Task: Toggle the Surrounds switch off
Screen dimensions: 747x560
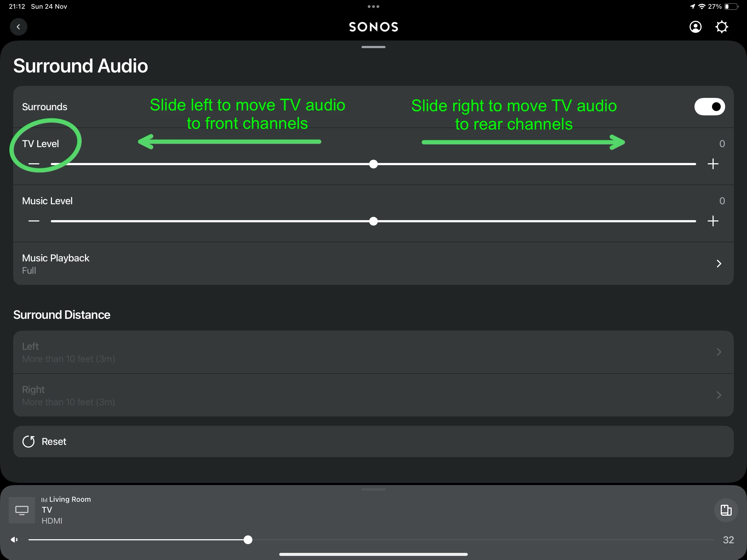Action: coord(709,107)
